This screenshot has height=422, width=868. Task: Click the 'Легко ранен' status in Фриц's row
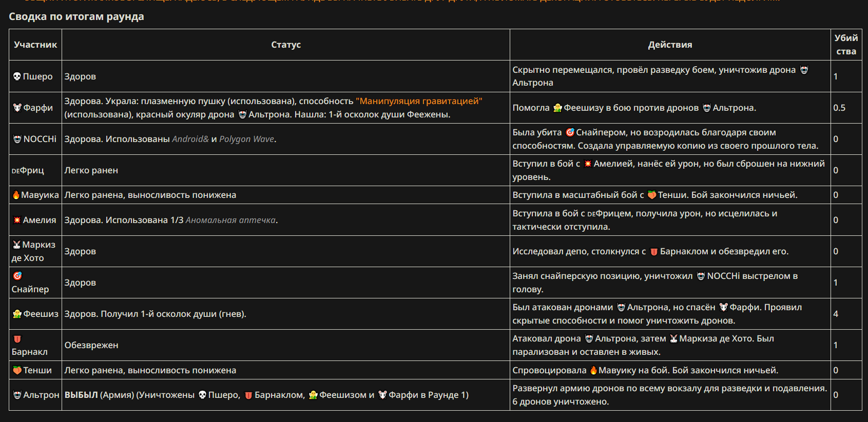click(91, 170)
